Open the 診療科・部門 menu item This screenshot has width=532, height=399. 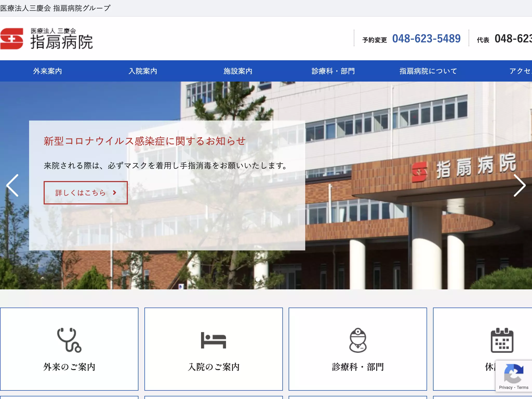click(x=333, y=71)
